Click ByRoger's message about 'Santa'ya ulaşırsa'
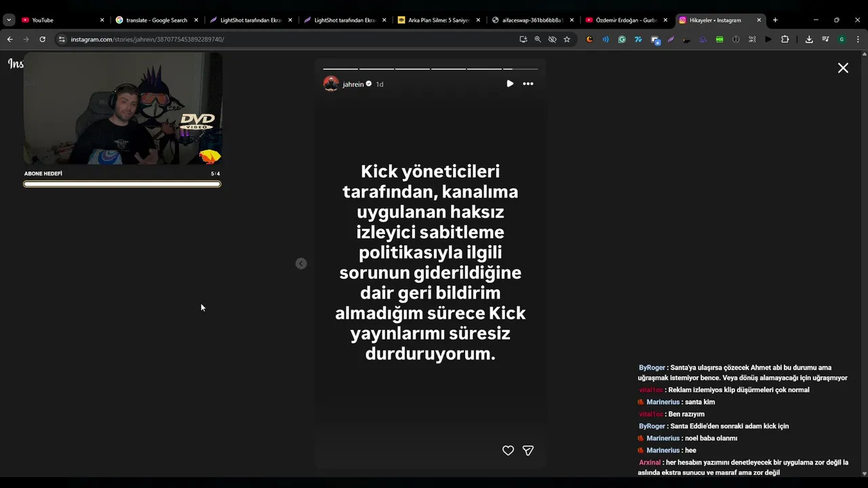Screen dimensions: 868x488 [743, 373]
